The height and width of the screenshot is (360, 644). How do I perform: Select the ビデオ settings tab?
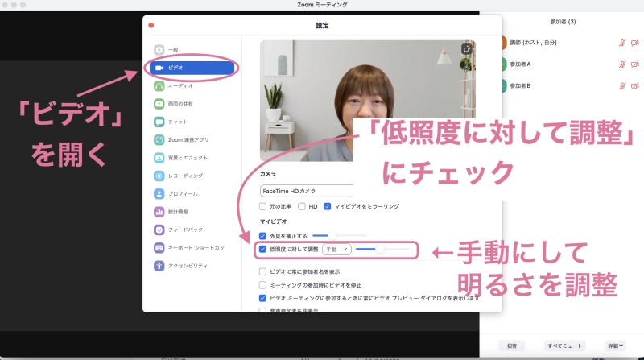[x=192, y=68]
